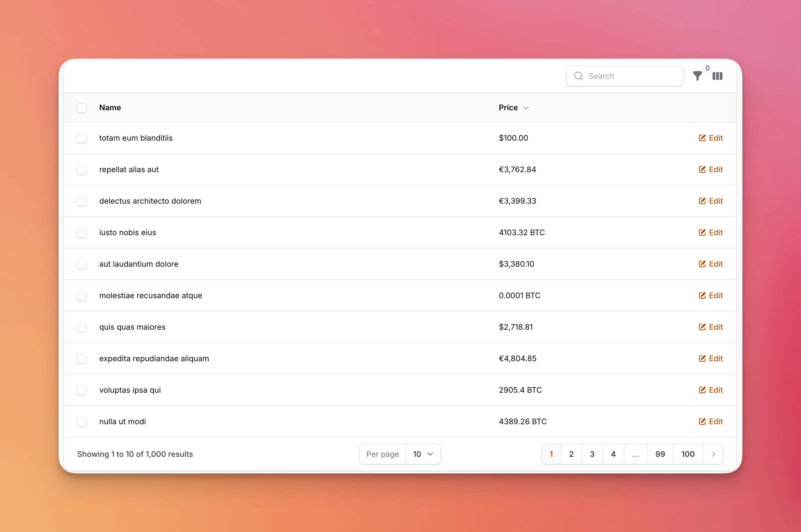The height and width of the screenshot is (532, 801).
Task: Click the edit pencil icon for nulla ut modi
Action: coord(703,421)
